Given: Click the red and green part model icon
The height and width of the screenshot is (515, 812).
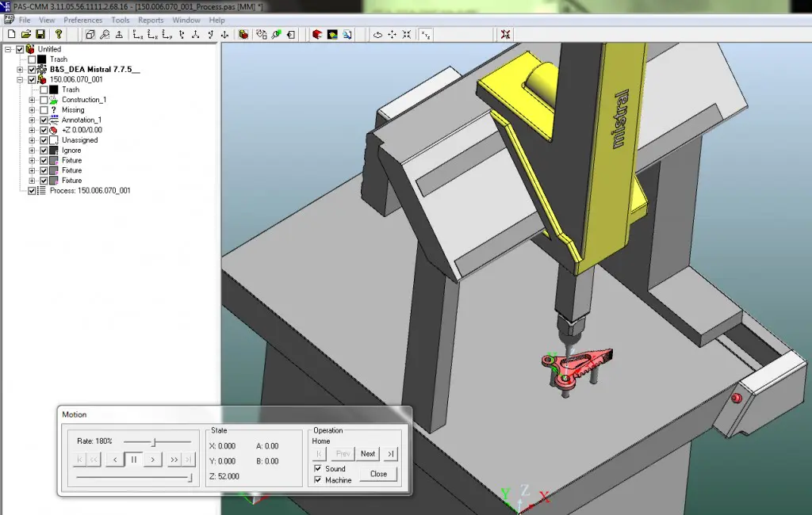Looking at the screenshot, I should tap(243, 35).
